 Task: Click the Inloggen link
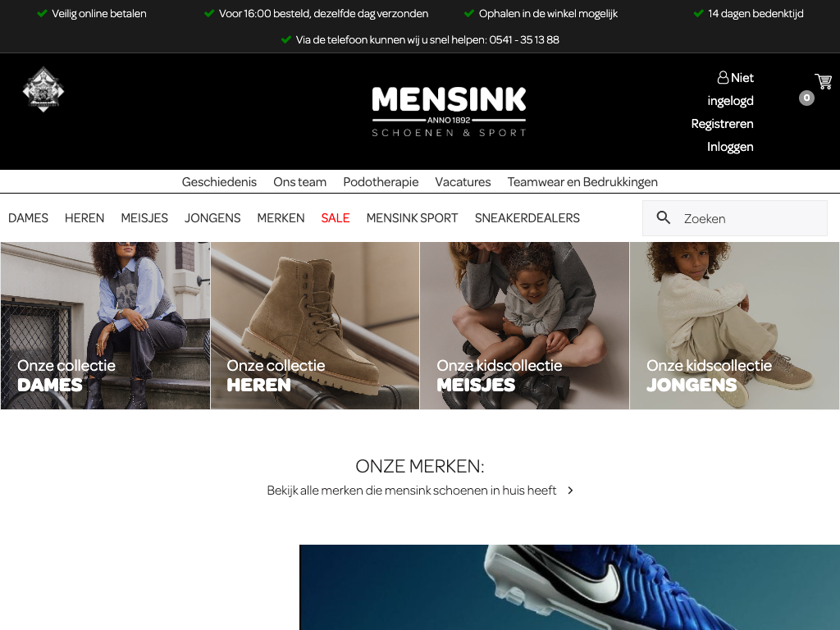(730, 147)
